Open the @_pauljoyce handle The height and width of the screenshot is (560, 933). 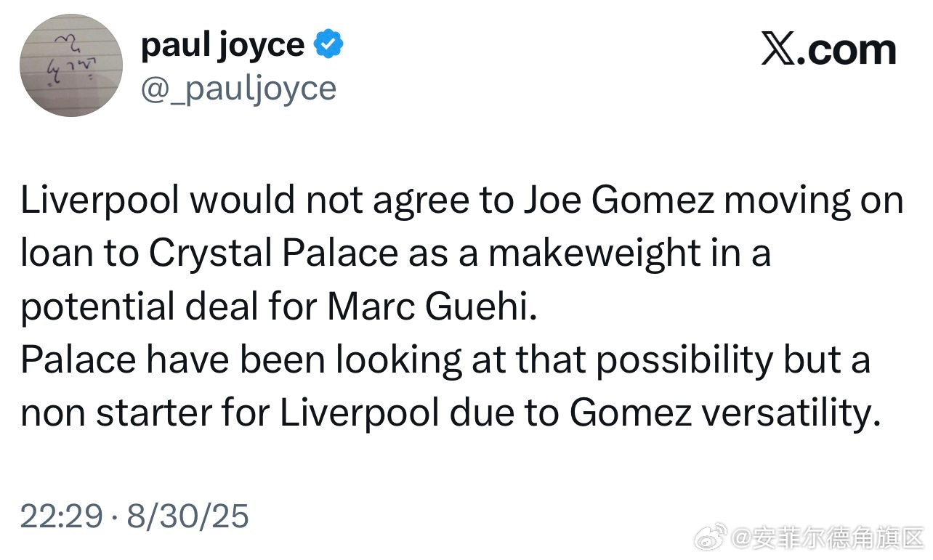pos(238,89)
